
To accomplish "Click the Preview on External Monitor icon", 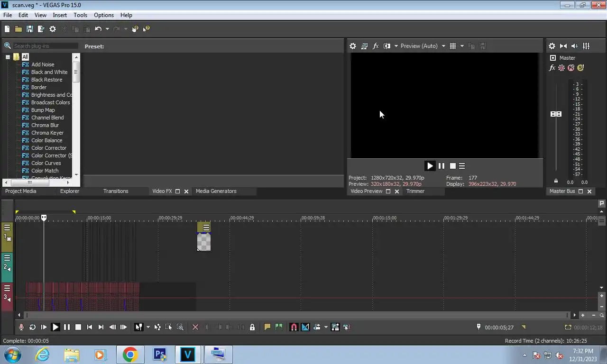I will [364, 46].
